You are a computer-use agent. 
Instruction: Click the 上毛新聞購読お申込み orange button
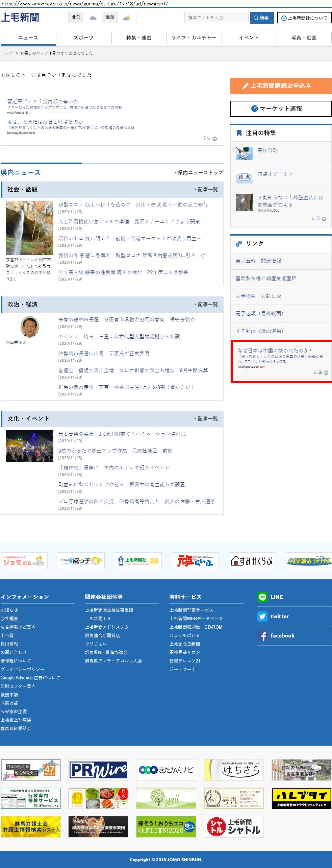click(x=281, y=86)
